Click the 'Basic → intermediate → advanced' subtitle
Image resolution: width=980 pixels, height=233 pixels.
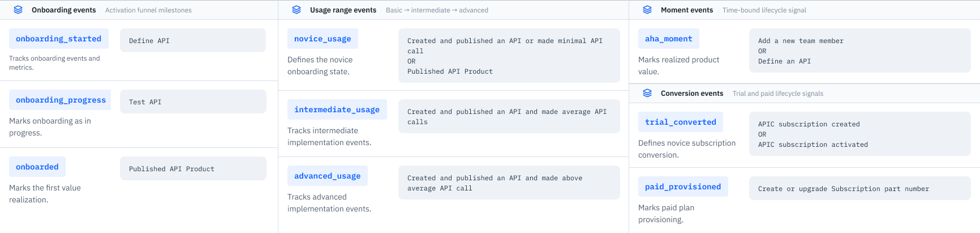437,10
